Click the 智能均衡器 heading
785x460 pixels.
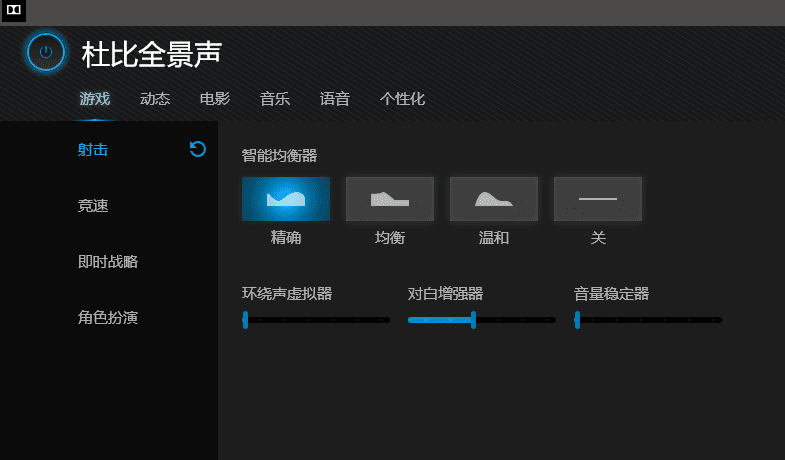point(279,156)
